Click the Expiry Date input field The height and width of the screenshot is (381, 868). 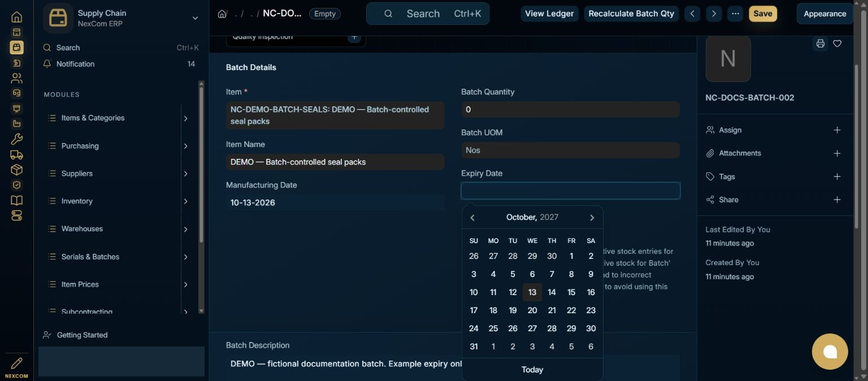[571, 190]
